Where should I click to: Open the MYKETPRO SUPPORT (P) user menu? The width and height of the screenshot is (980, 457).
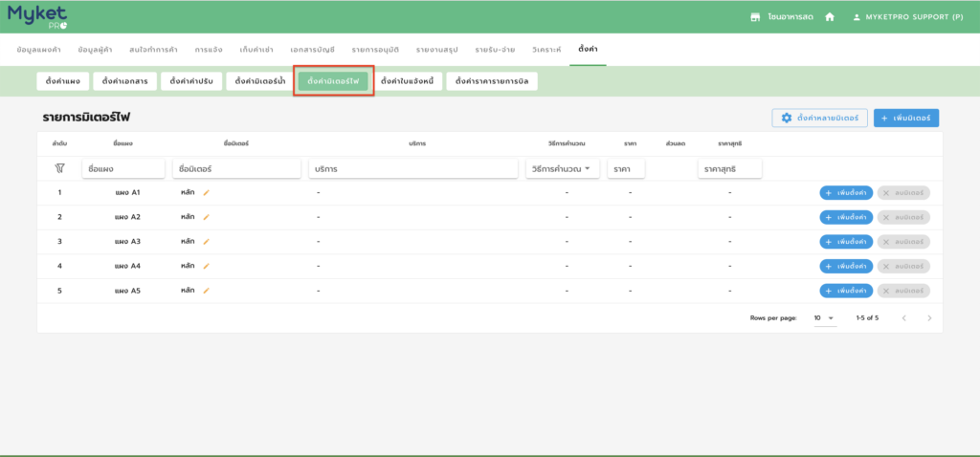click(x=907, y=17)
